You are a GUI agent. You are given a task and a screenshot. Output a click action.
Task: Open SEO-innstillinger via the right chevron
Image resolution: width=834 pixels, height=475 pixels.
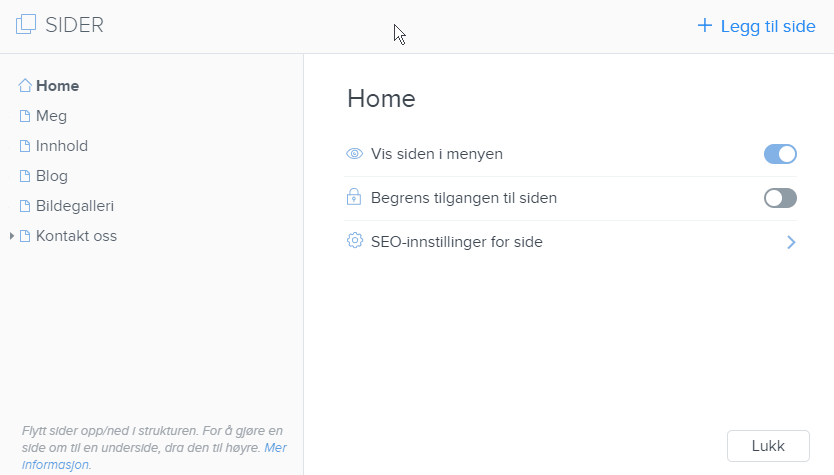click(x=791, y=243)
